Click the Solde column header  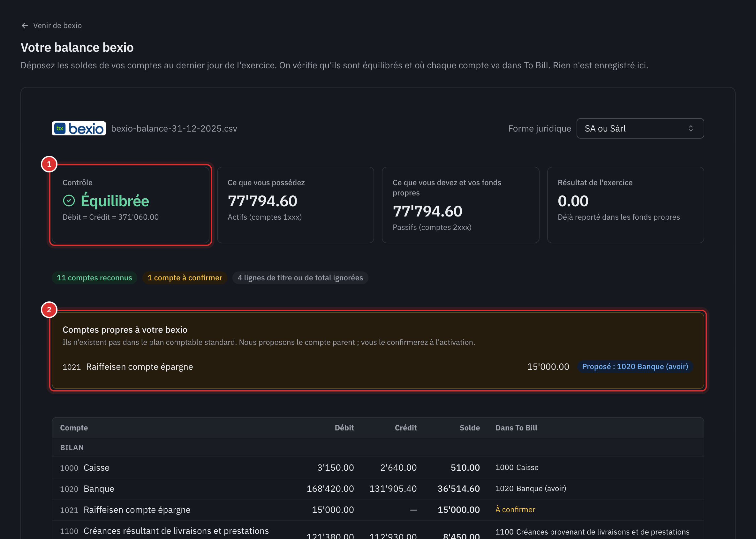pyautogui.click(x=469, y=428)
